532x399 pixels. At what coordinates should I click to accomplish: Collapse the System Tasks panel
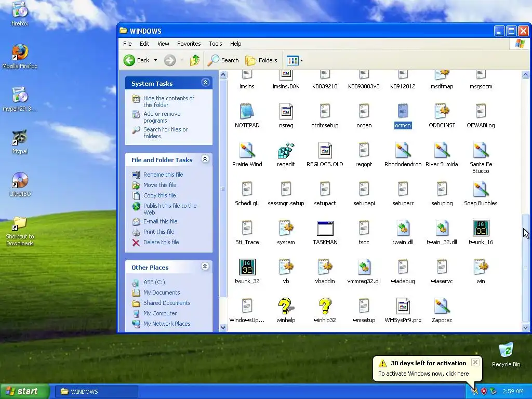click(x=205, y=83)
